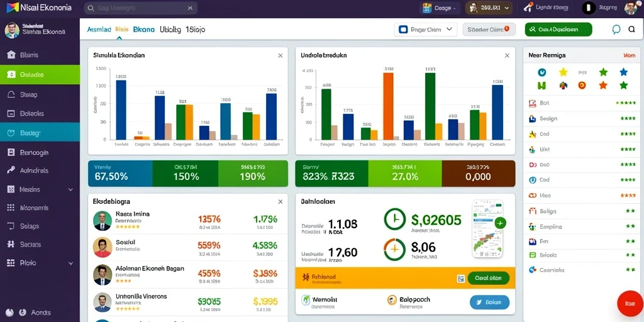Click the bell icon beside Staiap

coord(11,94)
